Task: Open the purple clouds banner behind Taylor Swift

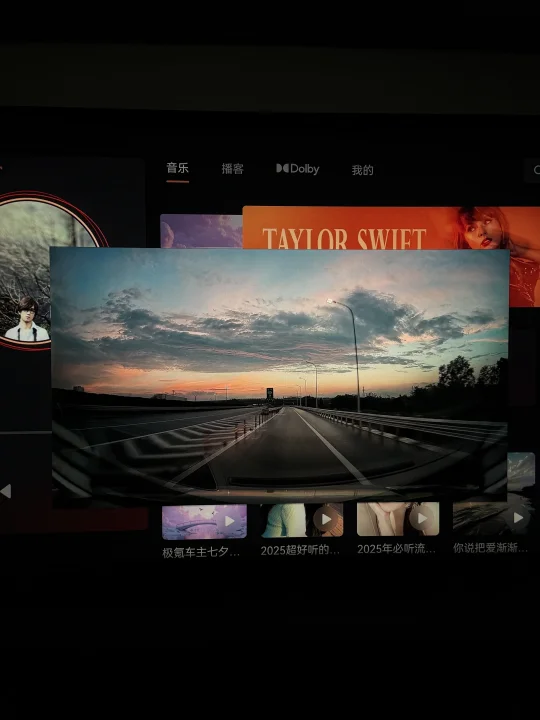Action: coord(201,231)
